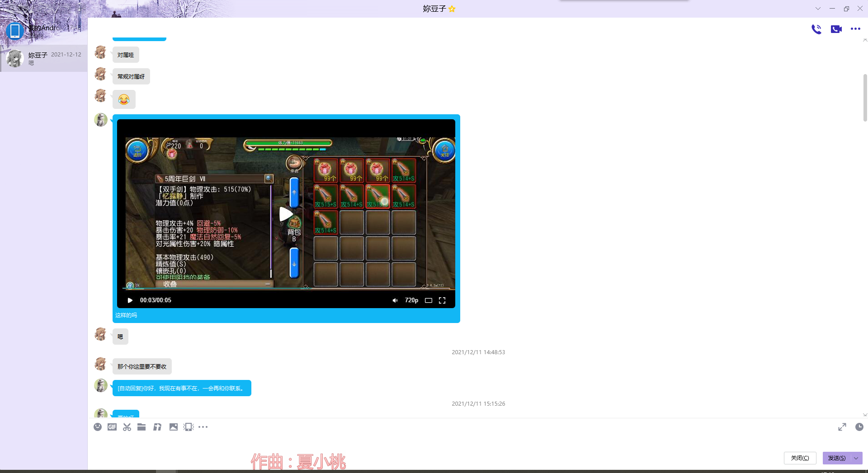The width and height of the screenshot is (868, 473).
Task: Click the 嗯 reply message bubble
Action: [120, 337]
